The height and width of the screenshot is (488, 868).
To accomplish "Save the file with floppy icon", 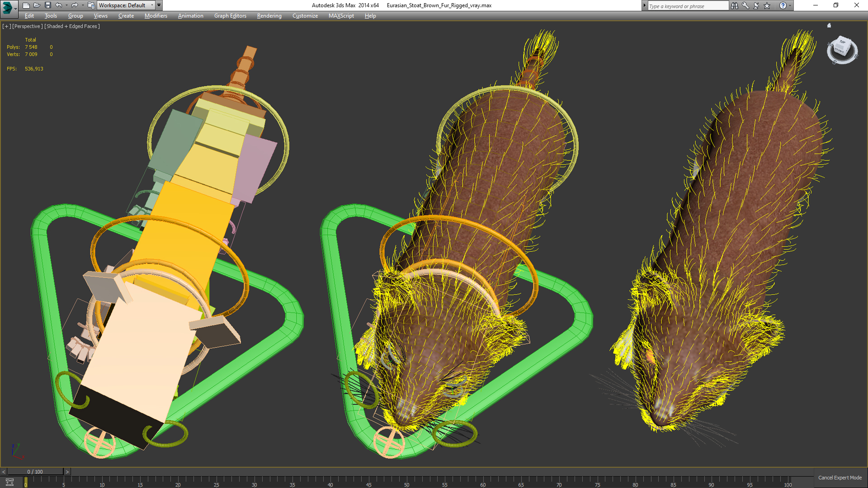I will (x=47, y=5).
